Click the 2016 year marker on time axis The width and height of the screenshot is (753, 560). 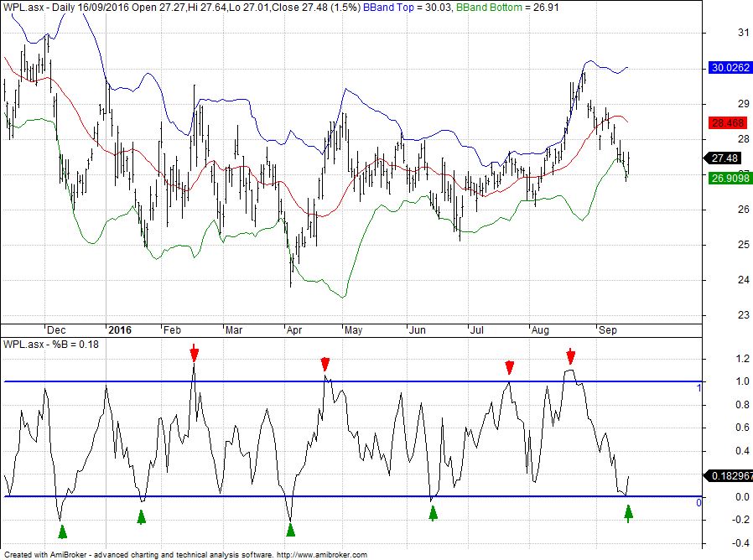[120, 330]
